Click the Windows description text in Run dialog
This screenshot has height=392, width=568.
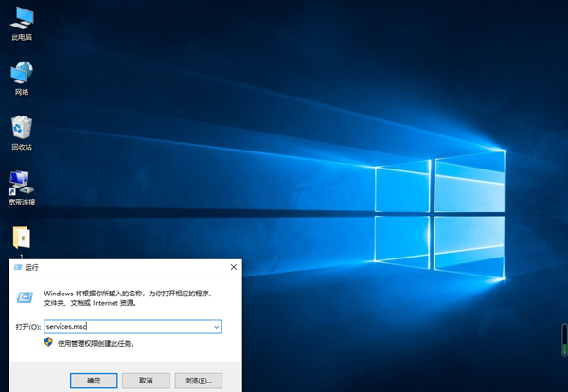[x=128, y=298]
